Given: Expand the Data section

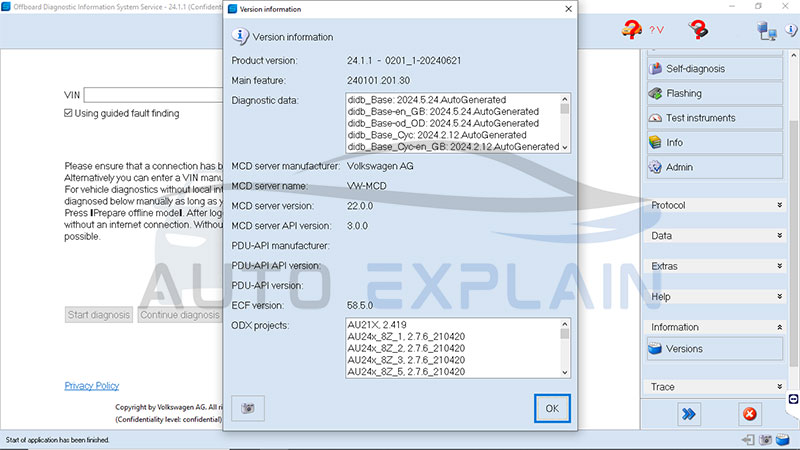Looking at the screenshot, I should pyautogui.click(x=716, y=236).
